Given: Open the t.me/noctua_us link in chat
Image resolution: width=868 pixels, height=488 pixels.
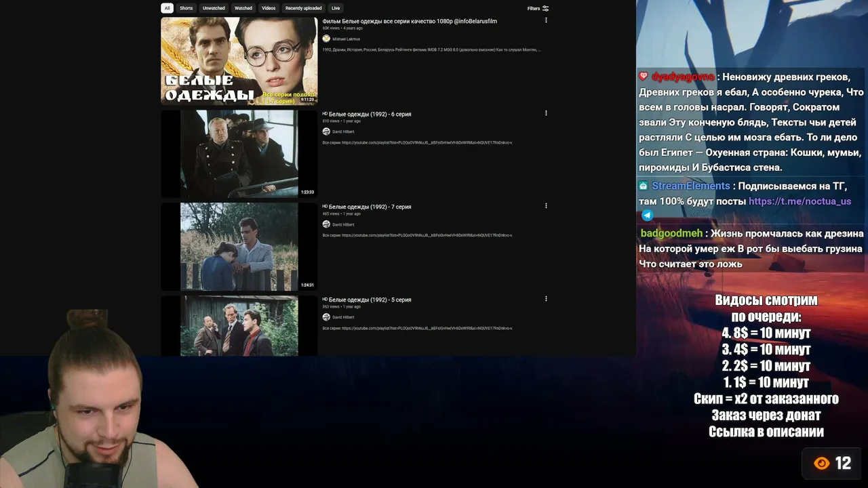Looking at the screenshot, I should (800, 201).
